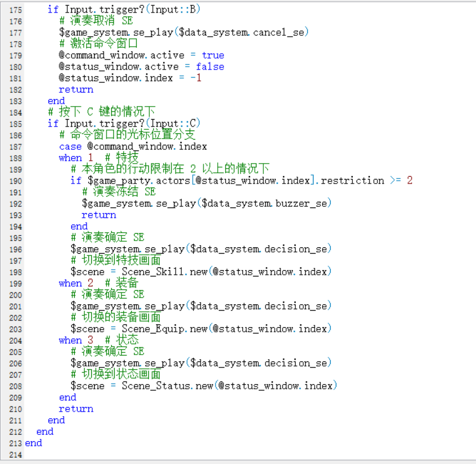Click the comment '# 按下 C 键的情况下'
Screen dimensions: 476x464
pyautogui.click(x=101, y=112)
